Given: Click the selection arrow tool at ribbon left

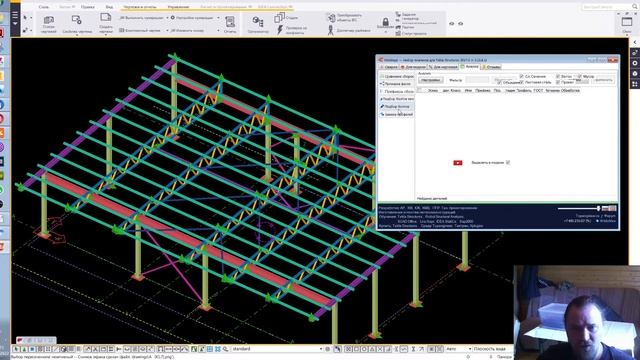Looking at the screenshot, I should pyautogui.click(x=25, y=18).
